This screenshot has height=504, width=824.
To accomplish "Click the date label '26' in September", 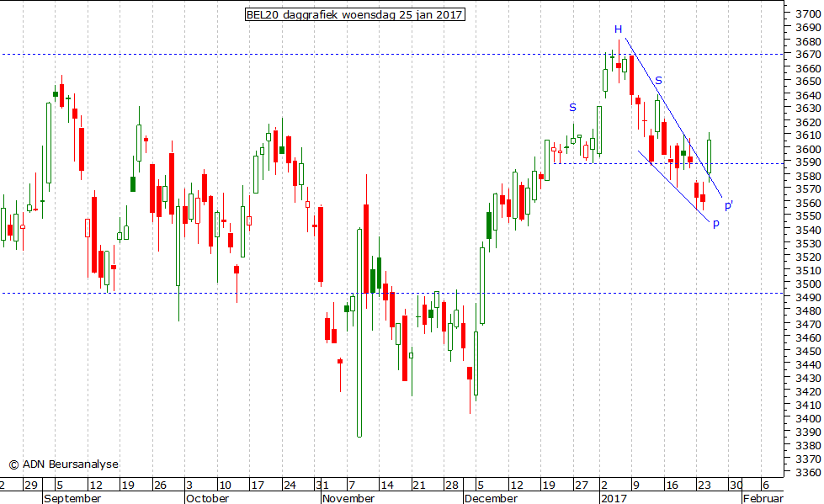I will click(160, 485).
